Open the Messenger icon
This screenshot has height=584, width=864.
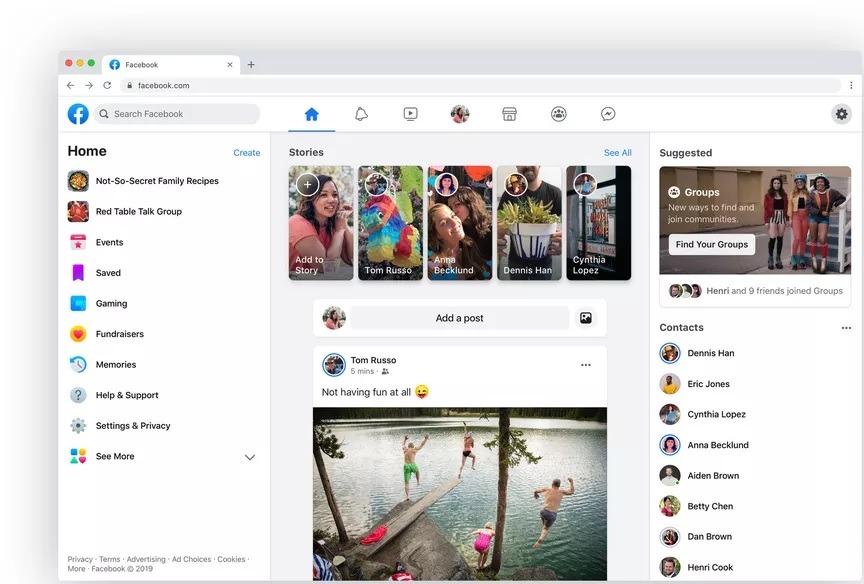(608, 114)
